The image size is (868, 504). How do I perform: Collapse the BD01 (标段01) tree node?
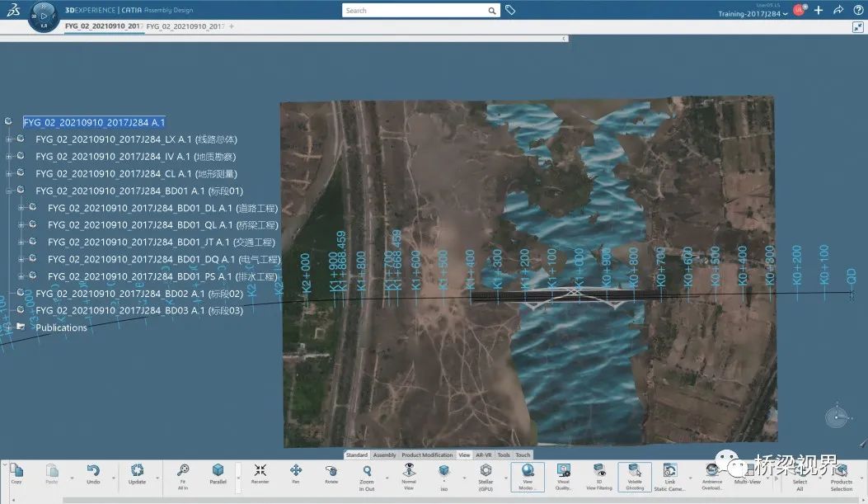point(8,191)
